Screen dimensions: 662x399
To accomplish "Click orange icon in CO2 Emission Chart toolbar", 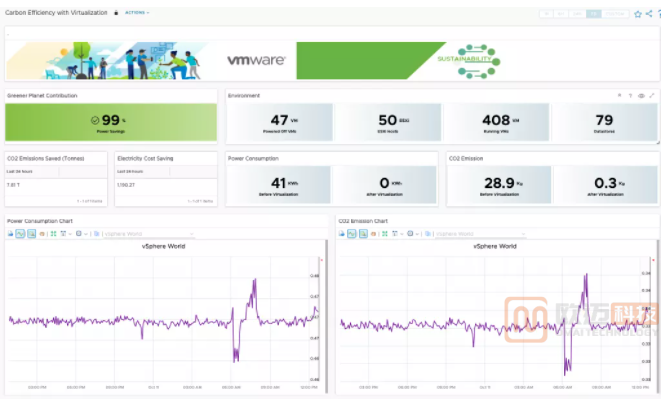I will [x=374, y=233].
